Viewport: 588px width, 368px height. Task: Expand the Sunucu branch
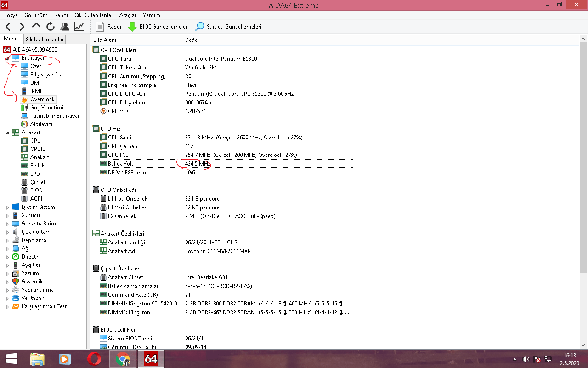7,215
